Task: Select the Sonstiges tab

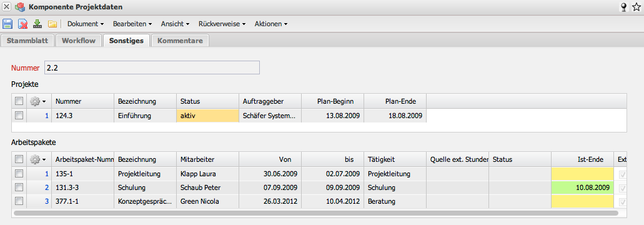Action: 126,41
